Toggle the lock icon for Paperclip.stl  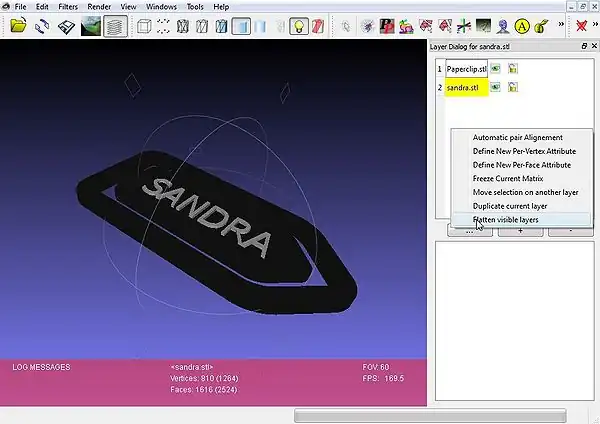tap(512, 69)
